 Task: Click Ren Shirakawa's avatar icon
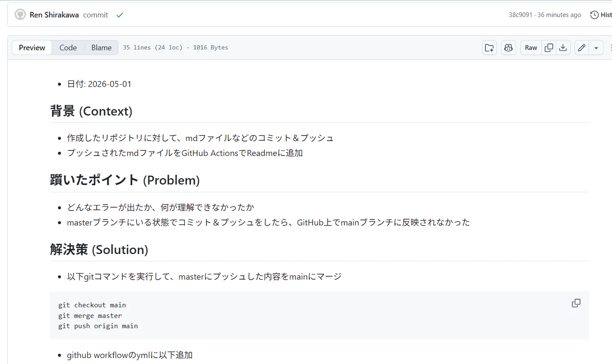pos(20,15)
